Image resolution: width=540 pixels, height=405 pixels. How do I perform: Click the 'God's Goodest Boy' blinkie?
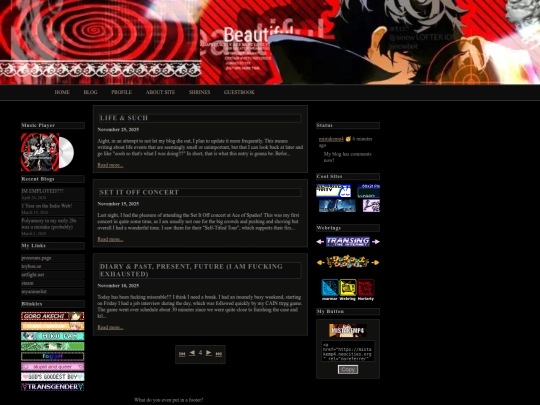point(53,377)
